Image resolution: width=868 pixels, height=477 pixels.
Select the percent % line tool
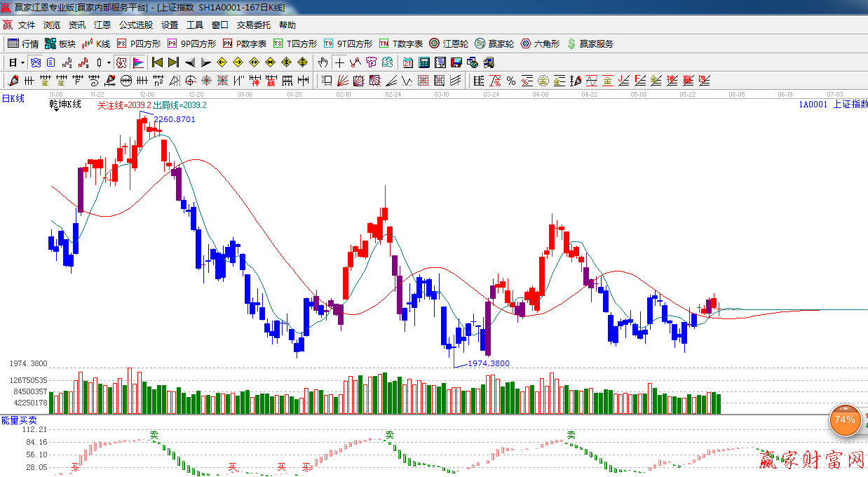(x=511, y=81)
